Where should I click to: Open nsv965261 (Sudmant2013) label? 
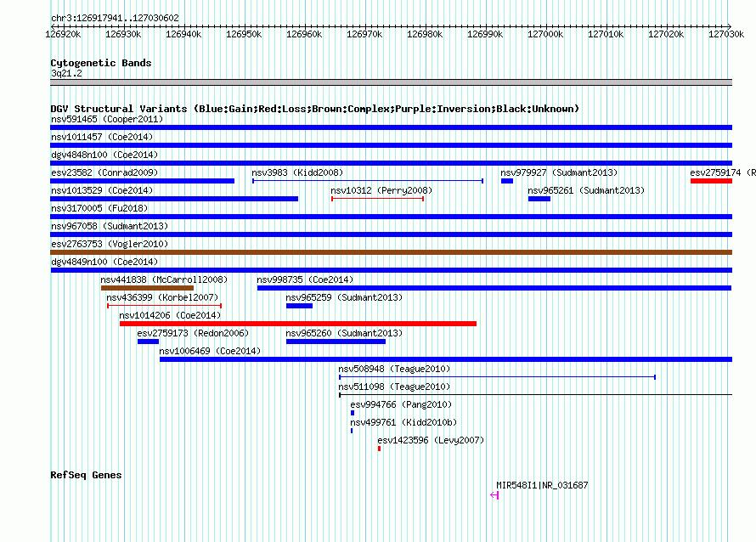tap(586, 190)
